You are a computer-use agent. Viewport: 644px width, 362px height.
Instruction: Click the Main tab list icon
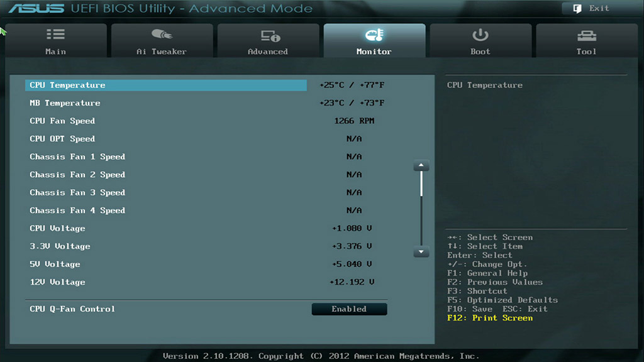click(x=55, y=34)
